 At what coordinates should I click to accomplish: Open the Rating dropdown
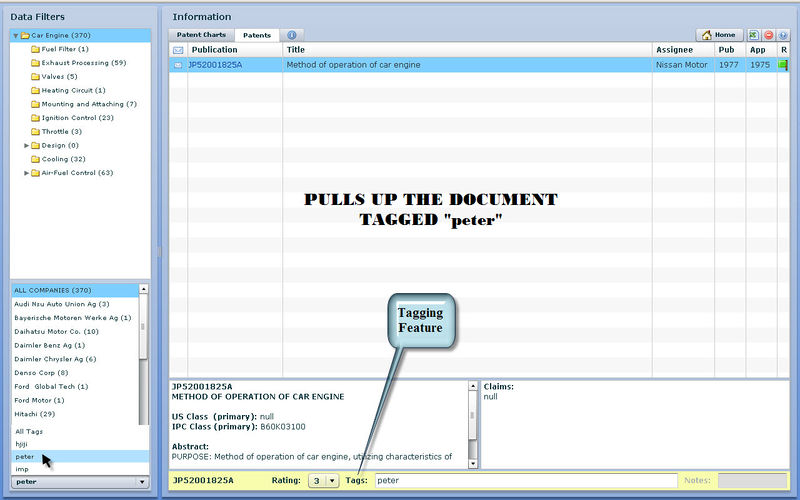[332, 481]
